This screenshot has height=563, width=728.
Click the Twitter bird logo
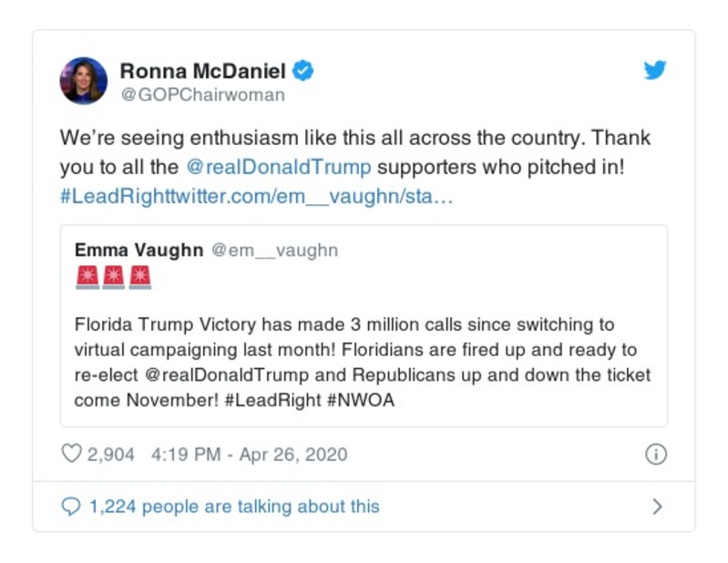pyautogui.click(x=655, y=70)
